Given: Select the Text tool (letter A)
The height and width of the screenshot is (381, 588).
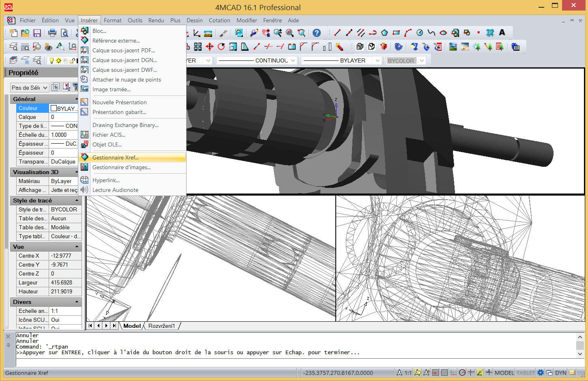Looking at the screenshot, I should pos(502,33).
